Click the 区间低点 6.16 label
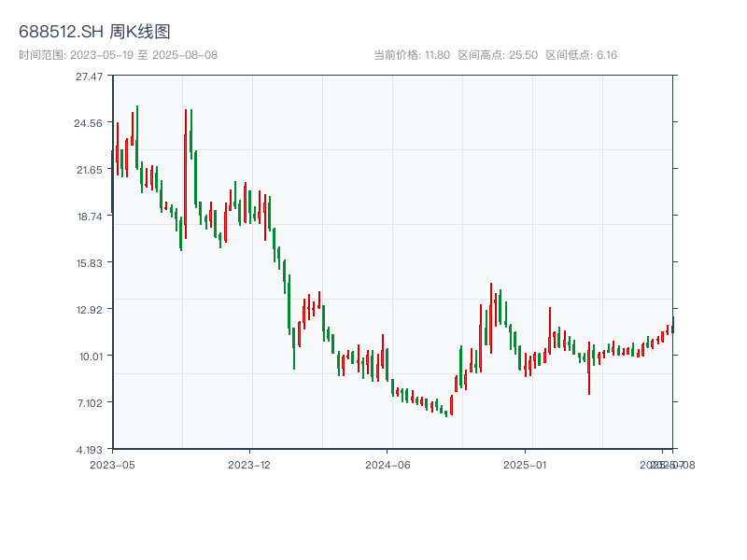The height and width of the screenshot is (560, 747). [581, 55]
